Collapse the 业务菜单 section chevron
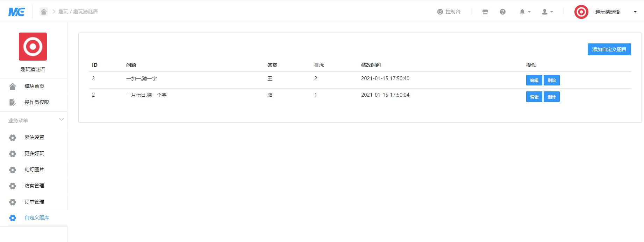Screen dimensions: 644x242 (62, 120)
